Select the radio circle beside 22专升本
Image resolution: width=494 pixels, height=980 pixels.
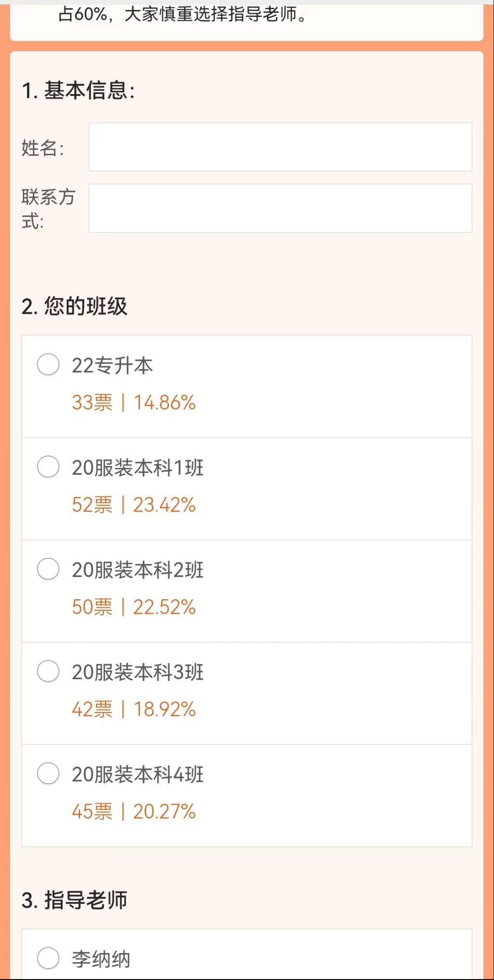click(48, 364)
